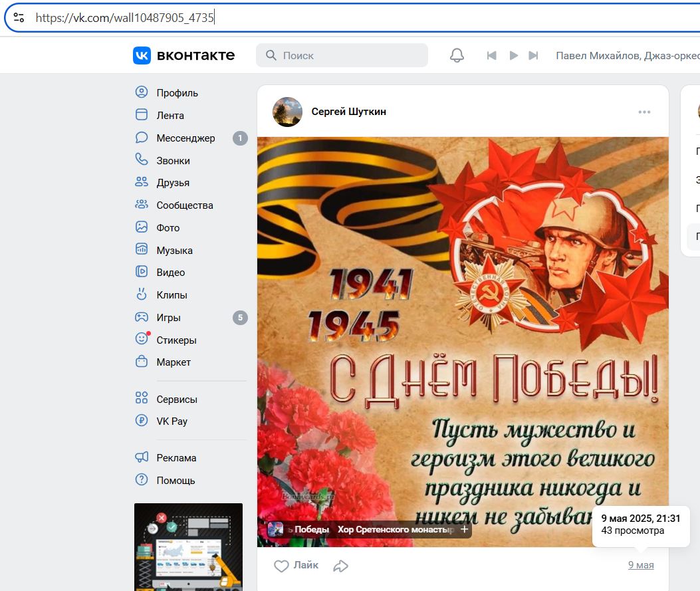Click the Лента feed icon

click(142, 115)
